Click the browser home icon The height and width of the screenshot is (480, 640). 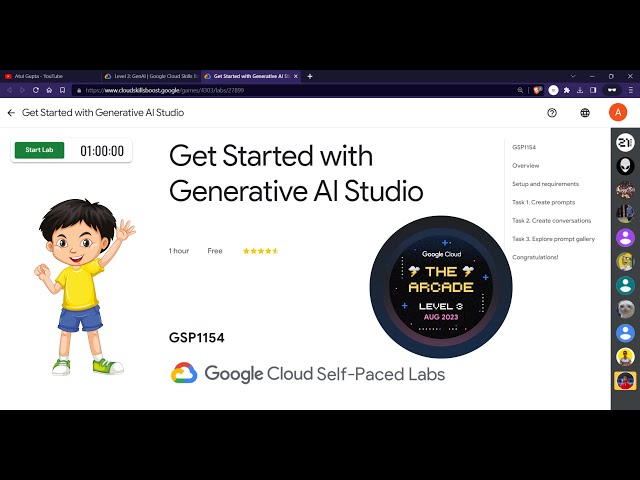(x=49, y=90)
